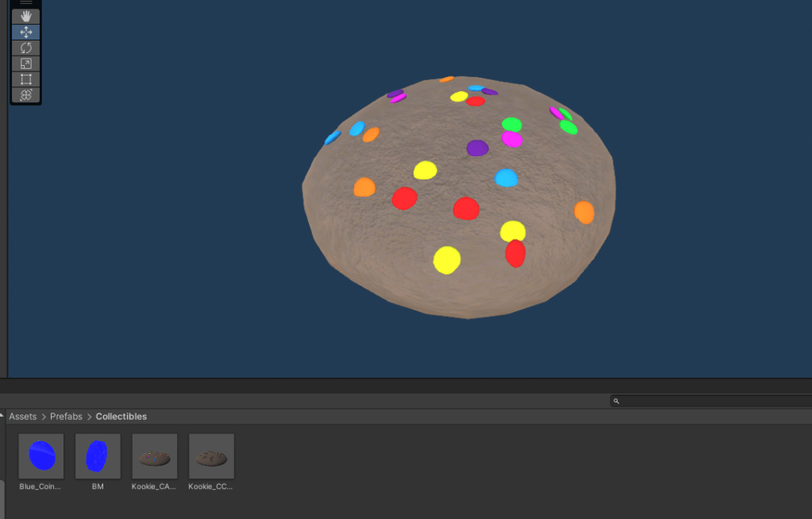Click the large purple candy on cookie
Screen dimensions: 812x519
(x=477, y=148)
